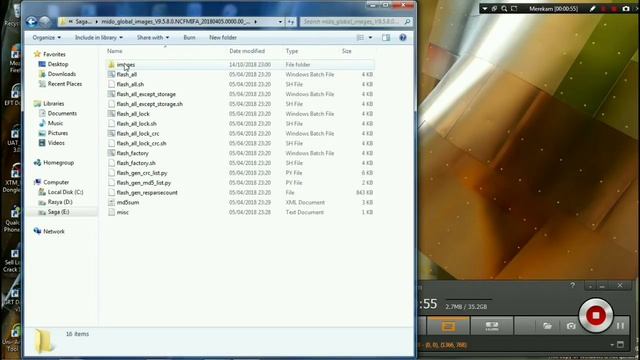The height and width of the screenshot is (360, 640).
Task: Sort by Type column header
Action: 292,51
